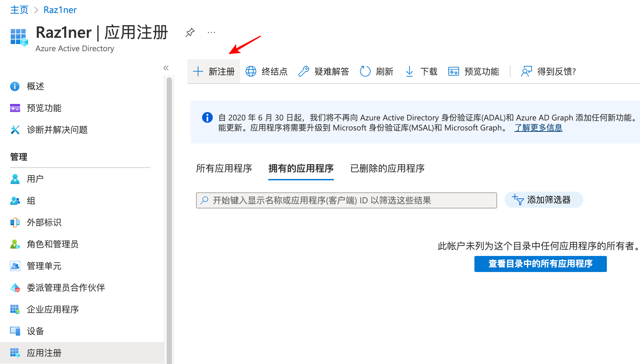The width and height of the screenshot is (640, 364).
Task: Click 角色和管理员 icon
Action: pyautogui.click(x=15, y=244)
